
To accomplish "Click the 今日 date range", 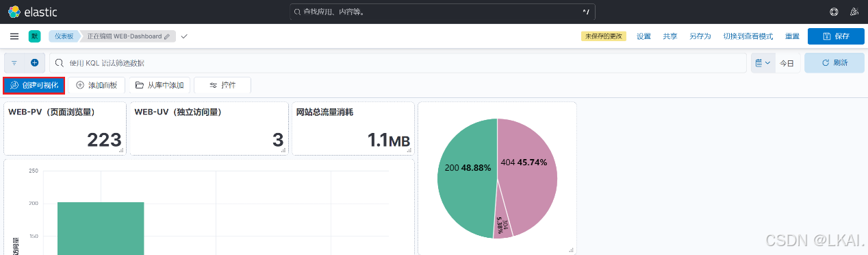I will 787,63.
